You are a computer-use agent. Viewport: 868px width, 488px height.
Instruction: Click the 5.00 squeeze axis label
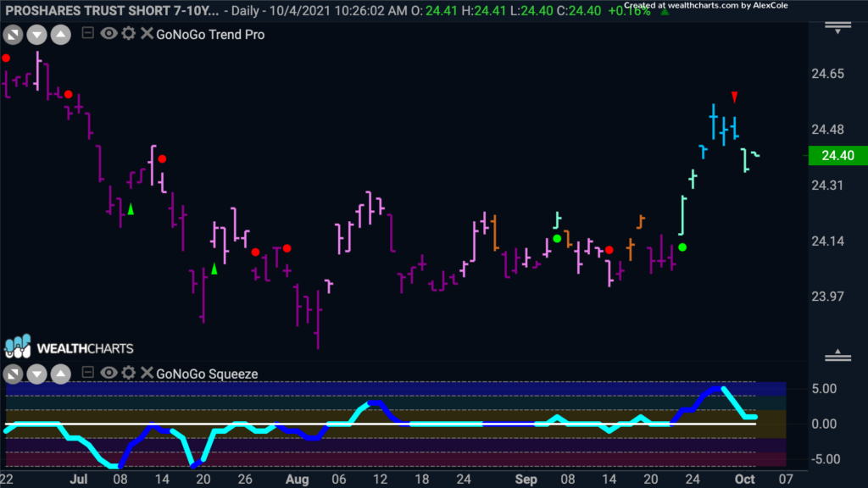point(824,389)
